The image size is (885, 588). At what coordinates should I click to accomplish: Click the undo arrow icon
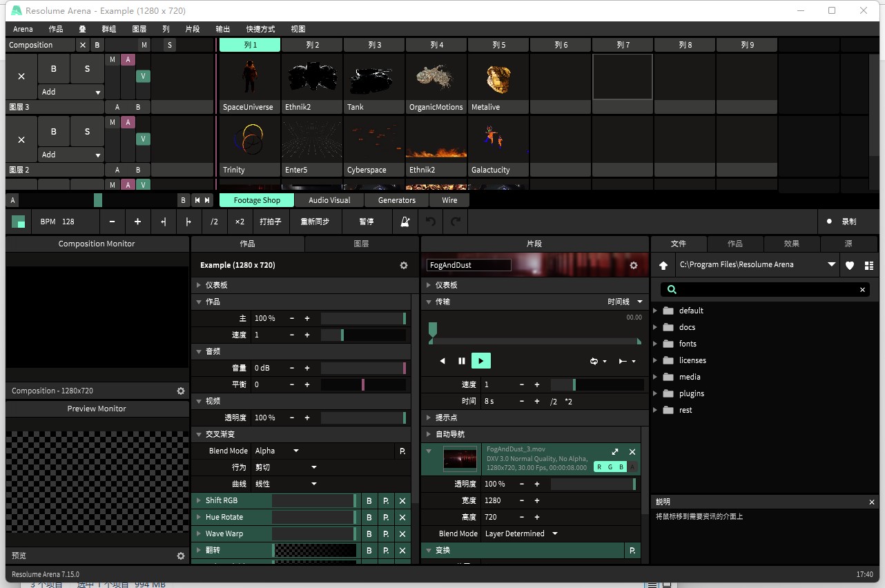click(x=430, y=222)
